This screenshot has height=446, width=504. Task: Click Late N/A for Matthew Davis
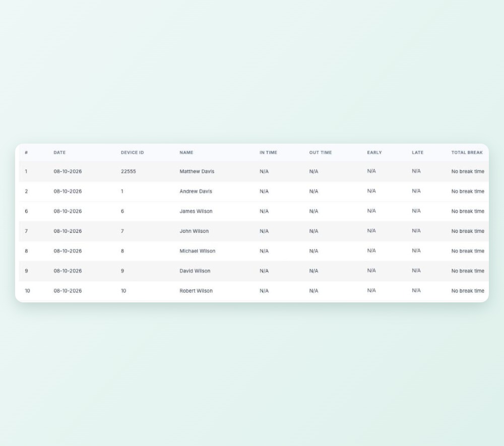coord(416,171)
